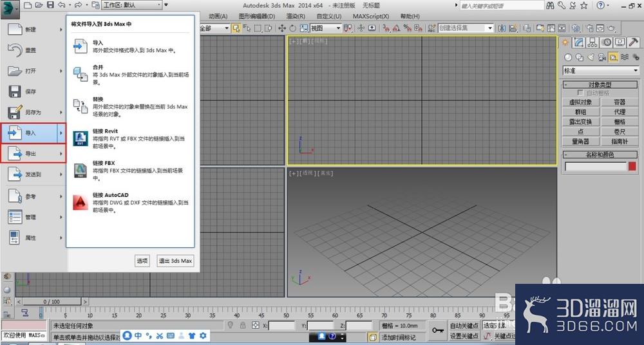Collapse the 对象类型 rollout

tap(600, 84)
